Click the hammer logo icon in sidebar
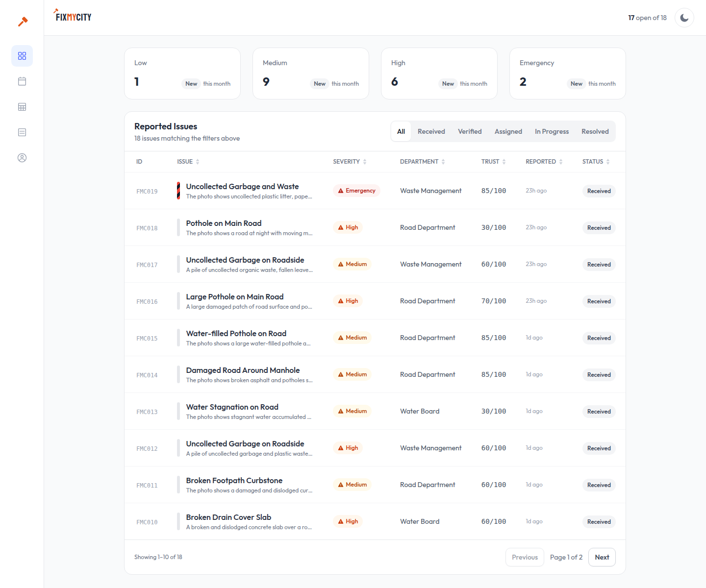The height and width of the screenshot is (588, 706). pos(23,22)
